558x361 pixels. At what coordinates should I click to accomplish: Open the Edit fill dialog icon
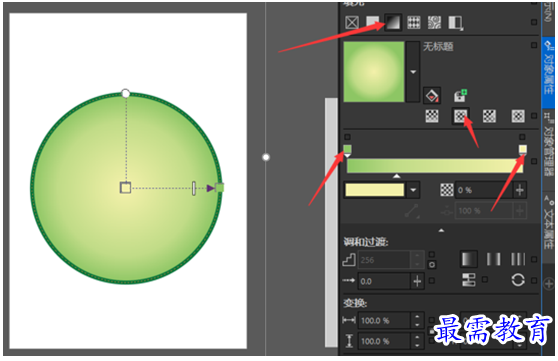coord(432,96)
